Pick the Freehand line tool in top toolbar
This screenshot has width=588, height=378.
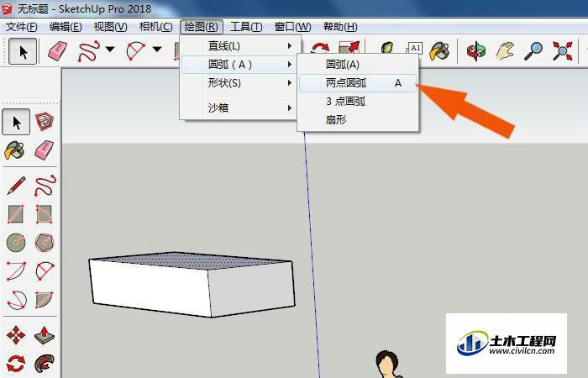click(x=88, y=51)
